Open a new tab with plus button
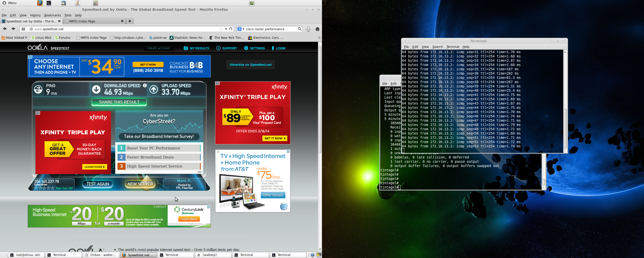The width and height of the screenshot is (644, 258). (x=130, y=21)
